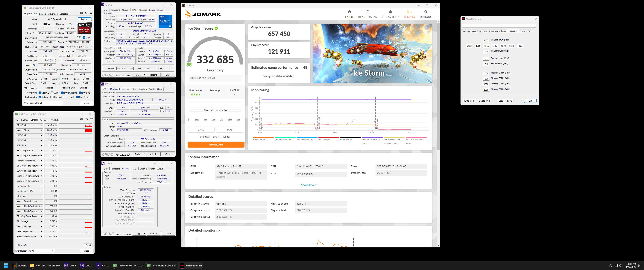
Task: Toggle DirectCompute checkbox
Action: (x=63, y=93)
